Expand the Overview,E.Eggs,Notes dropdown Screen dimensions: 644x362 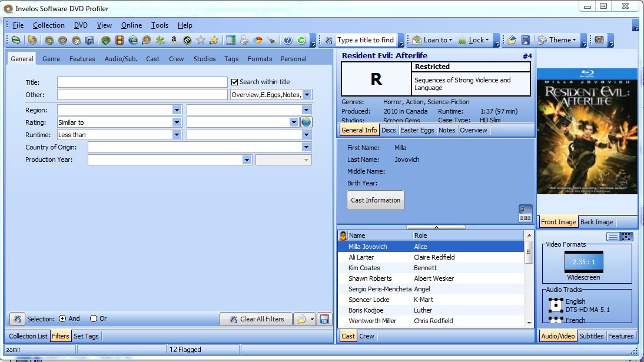click(x=307, y=95)
